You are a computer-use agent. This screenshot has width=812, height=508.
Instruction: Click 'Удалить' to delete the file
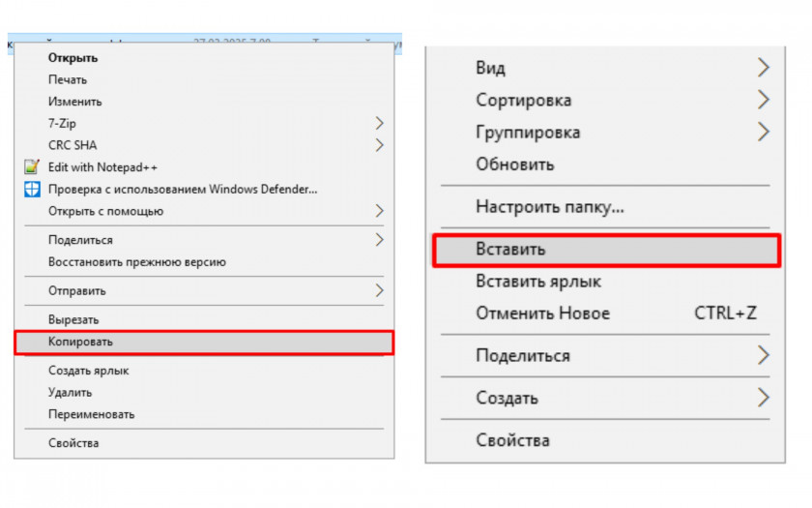coord(71,393)
